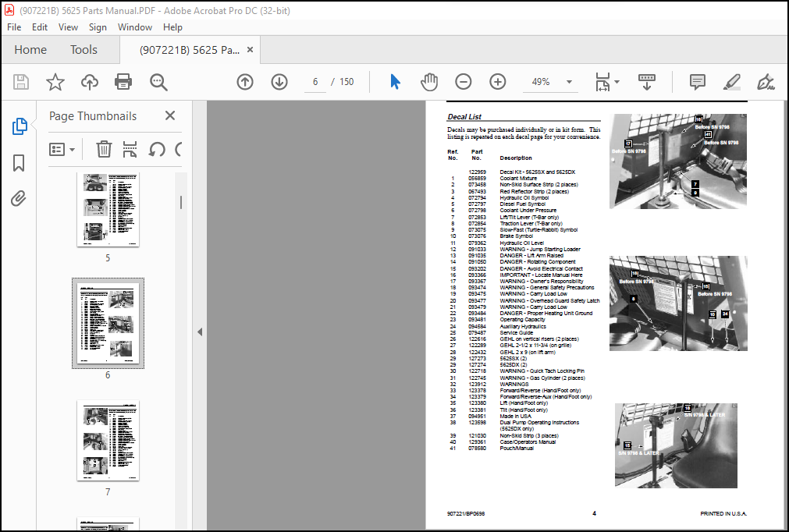This screenshot has width=789, height=532.
Task: Open the Window menu
Action: (x=135, y=27)
